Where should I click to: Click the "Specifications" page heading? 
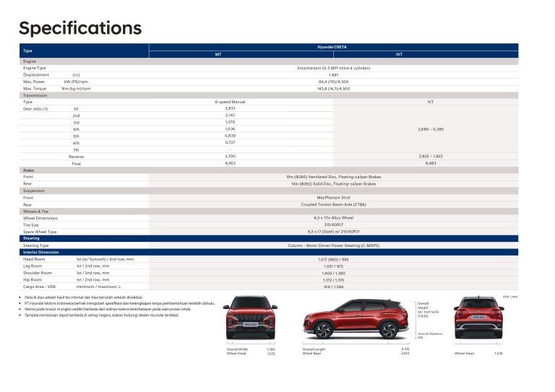(80, 28)
